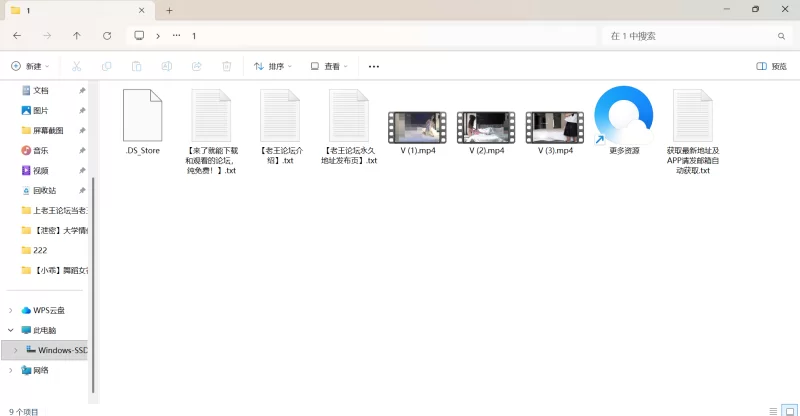The width and height of the screenshot is (800, 416).
Task: Click the Delete trash can icon
Action: (x=227, y=66)
